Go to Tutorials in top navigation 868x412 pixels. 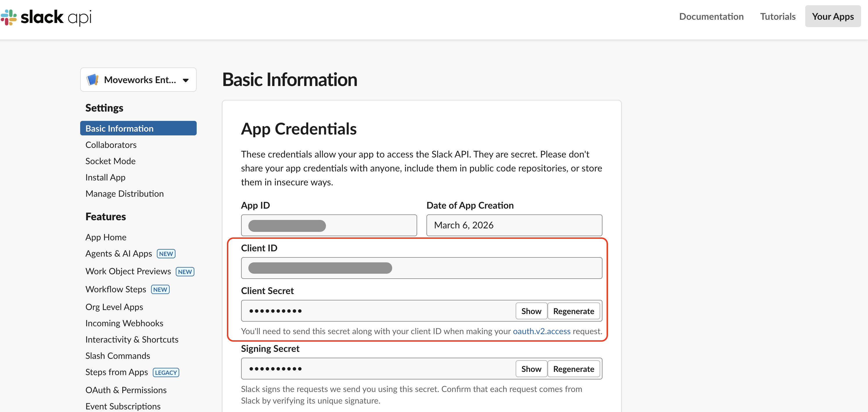[777, 17]
